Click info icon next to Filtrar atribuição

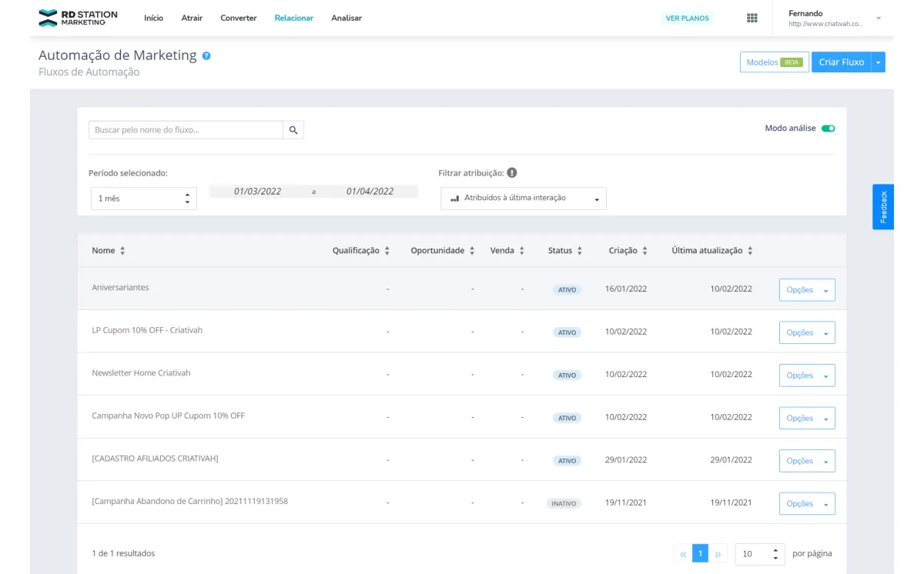pyautogui.click(x=512, y=173)
